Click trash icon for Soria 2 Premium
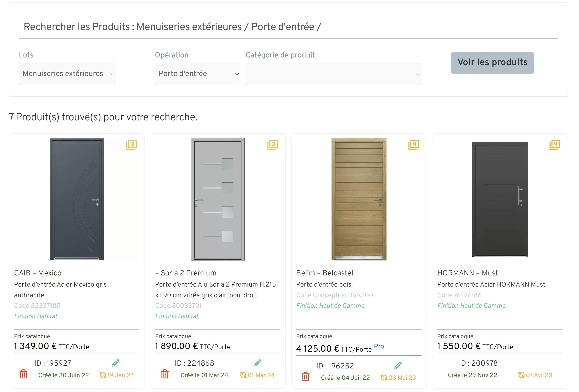This screenshot has width=579, height=392. (165, 374)
